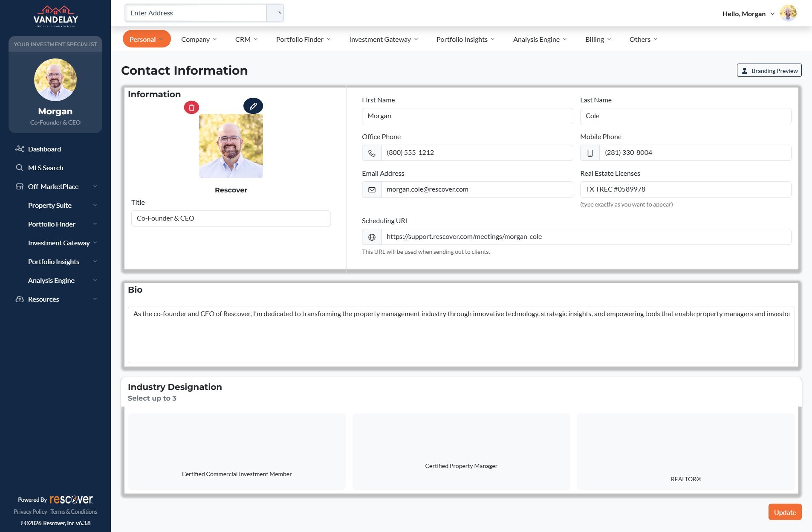Click the envelope icon beside Email Address
The image size is (812, 532).
point(372,189)
